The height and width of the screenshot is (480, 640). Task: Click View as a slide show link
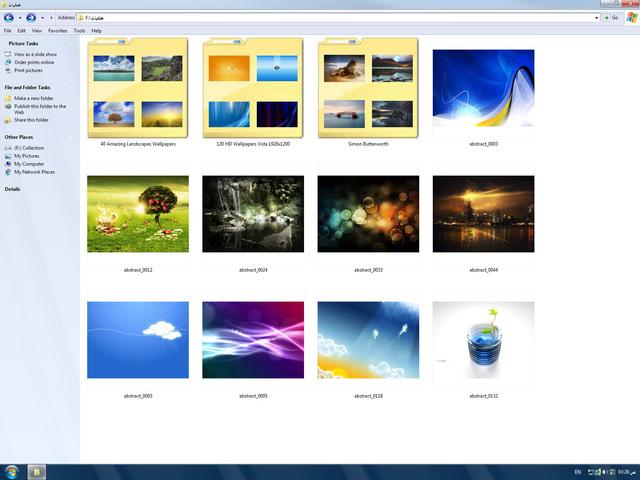(x=36, y=54)
